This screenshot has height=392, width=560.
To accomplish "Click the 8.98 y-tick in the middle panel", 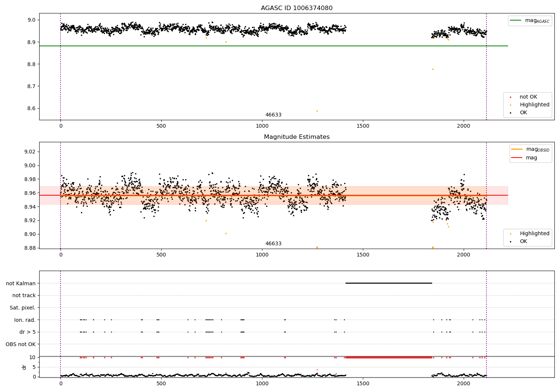I will (30, 180).
